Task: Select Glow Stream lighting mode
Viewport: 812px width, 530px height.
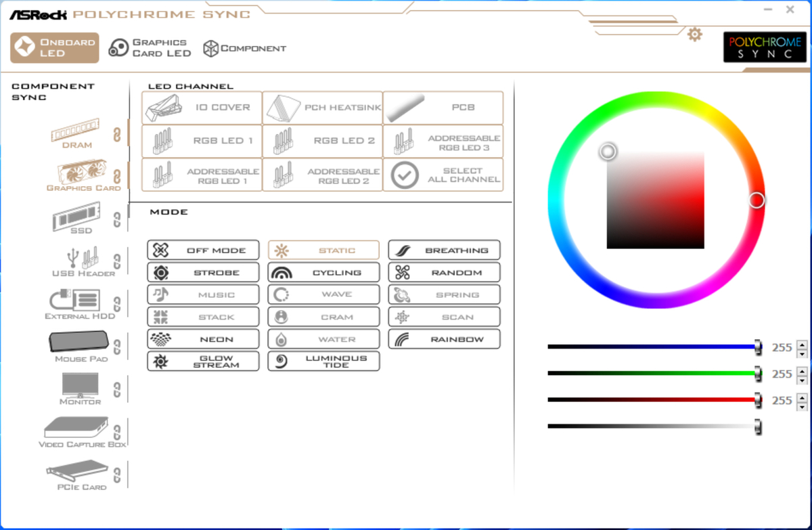Action: 203,361
